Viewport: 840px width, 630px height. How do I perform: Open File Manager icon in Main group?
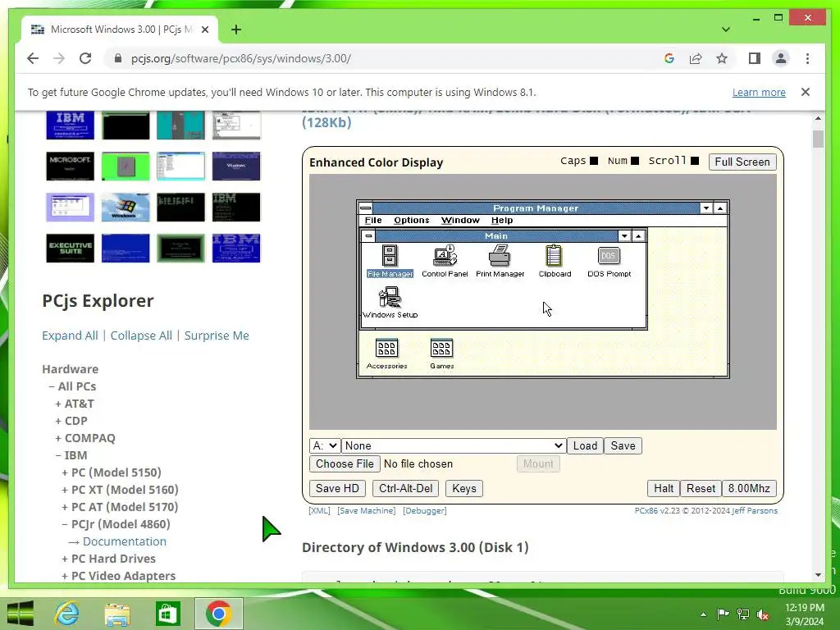tap(390, 262)
